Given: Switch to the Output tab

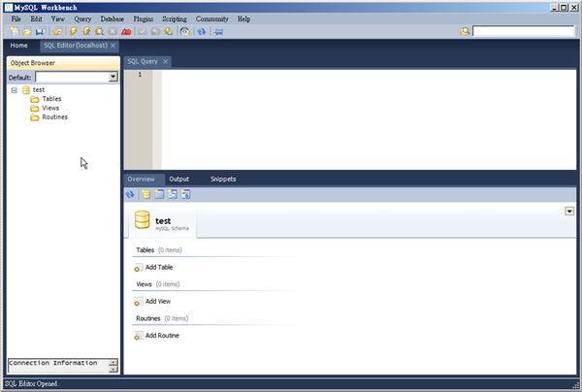Looking at the screenshot, I should coord(178,179).
